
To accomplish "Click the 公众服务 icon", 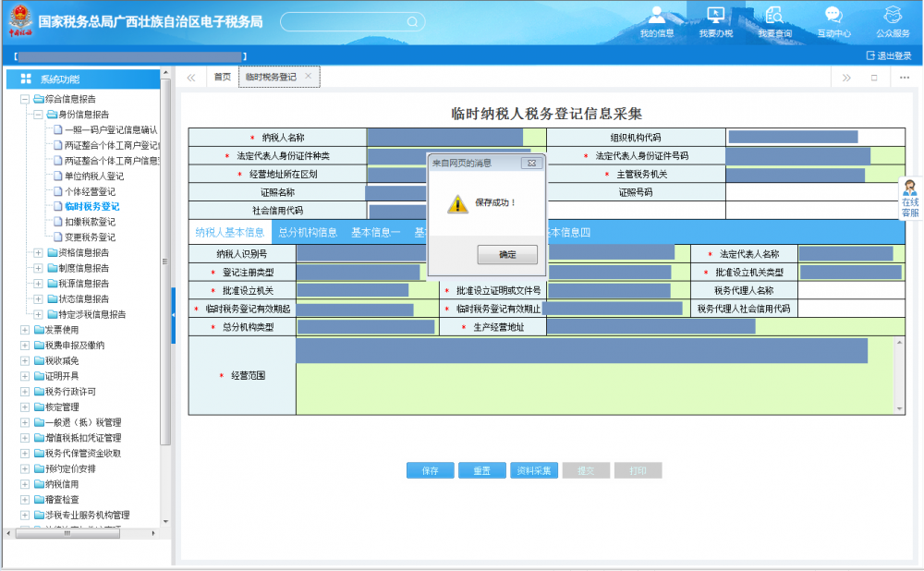I will (893, 16).
